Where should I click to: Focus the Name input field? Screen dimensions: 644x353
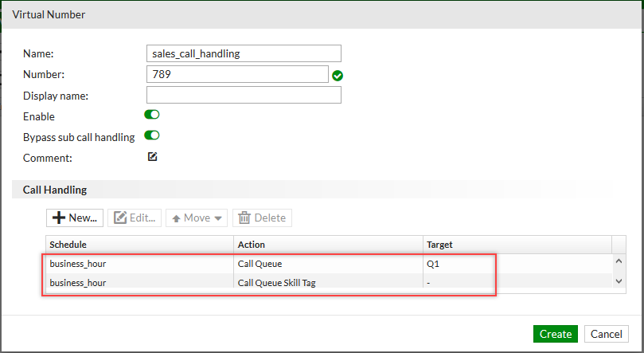(x=244, y=53)
